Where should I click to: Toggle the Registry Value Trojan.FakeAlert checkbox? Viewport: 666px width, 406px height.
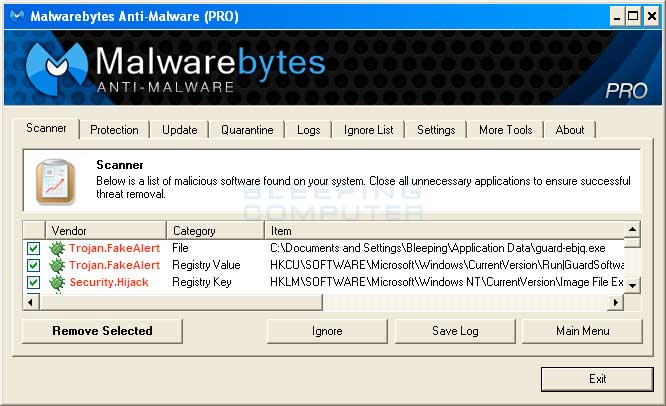click(x=33, y=265)
